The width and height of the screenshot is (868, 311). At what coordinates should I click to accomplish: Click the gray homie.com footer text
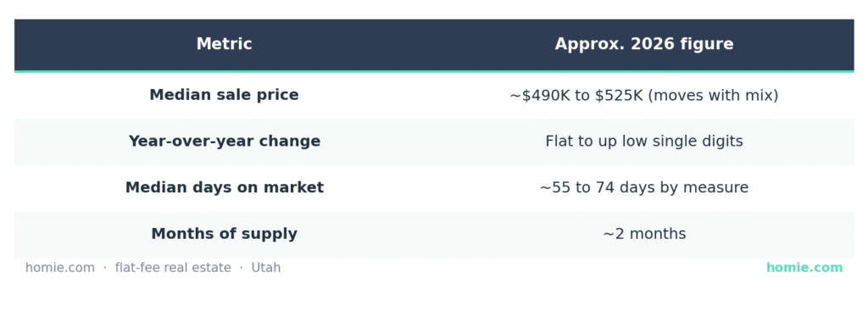tap(60, 268)
